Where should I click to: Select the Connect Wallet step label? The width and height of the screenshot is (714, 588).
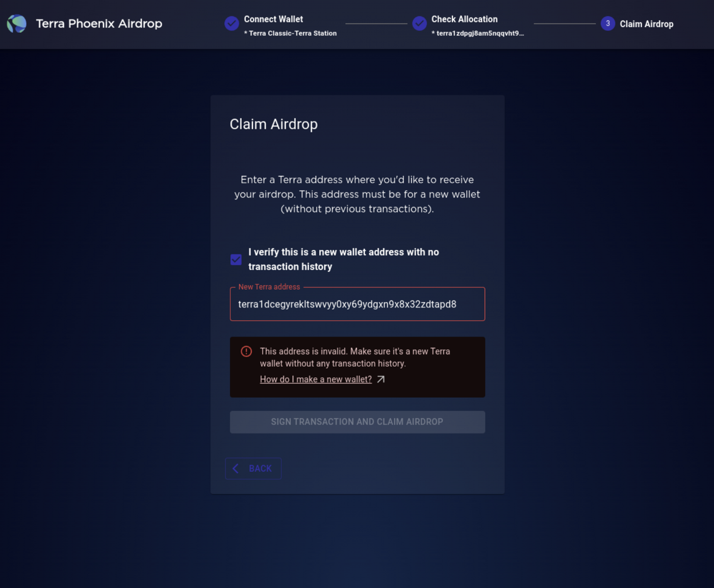[x=273, y=19]
